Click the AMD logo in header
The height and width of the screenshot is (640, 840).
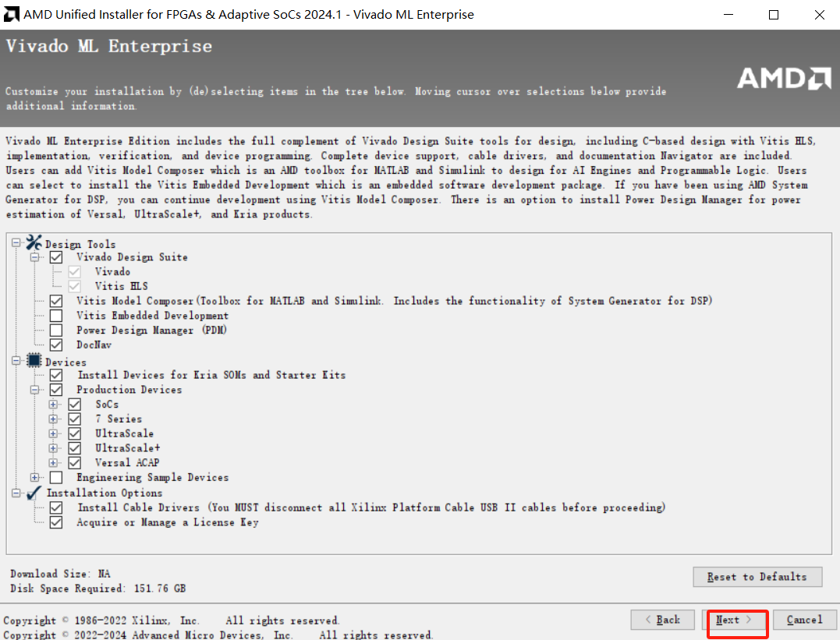(783, 78)
